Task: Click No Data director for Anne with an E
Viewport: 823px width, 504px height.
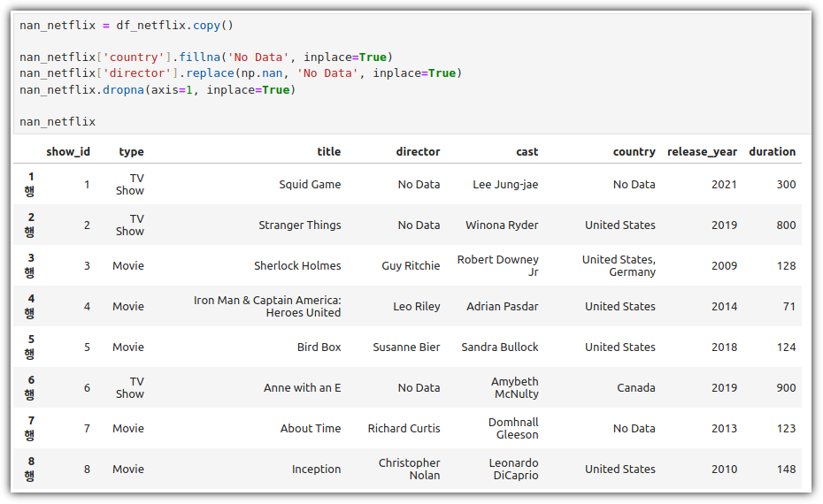Action: click(x=419, y=387)
